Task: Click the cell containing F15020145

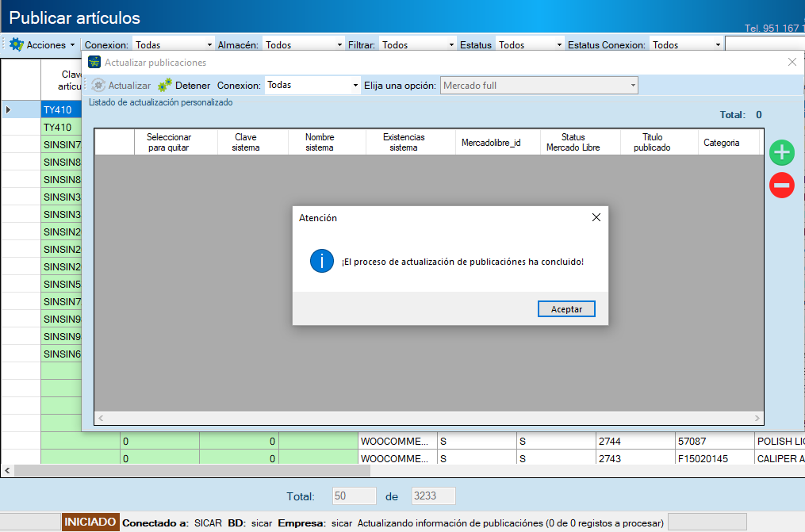Action: pos(715,458)
